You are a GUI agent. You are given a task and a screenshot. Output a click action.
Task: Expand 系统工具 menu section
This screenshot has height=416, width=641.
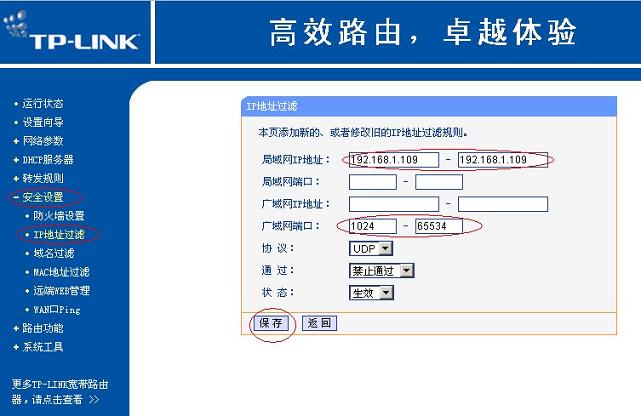(43, 347)
